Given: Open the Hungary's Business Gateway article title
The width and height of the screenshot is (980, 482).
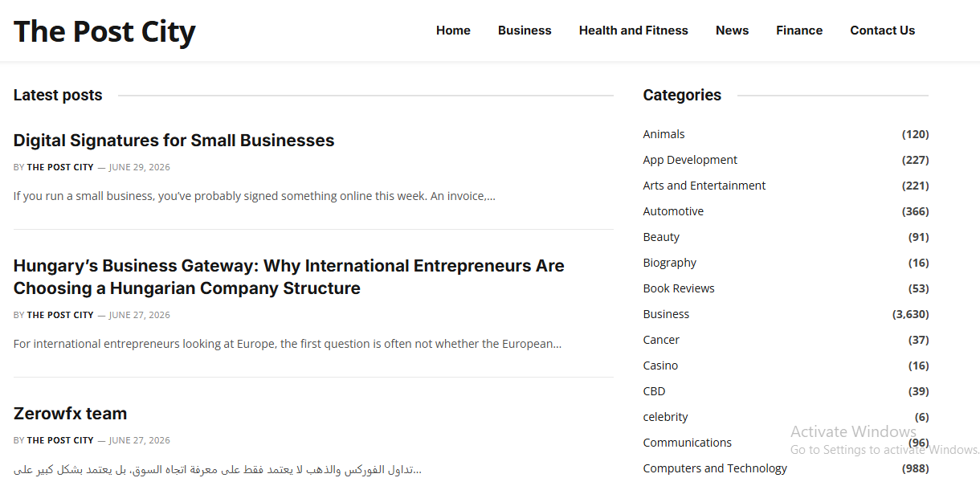Looking at the screenshot, I should point(289,277).
